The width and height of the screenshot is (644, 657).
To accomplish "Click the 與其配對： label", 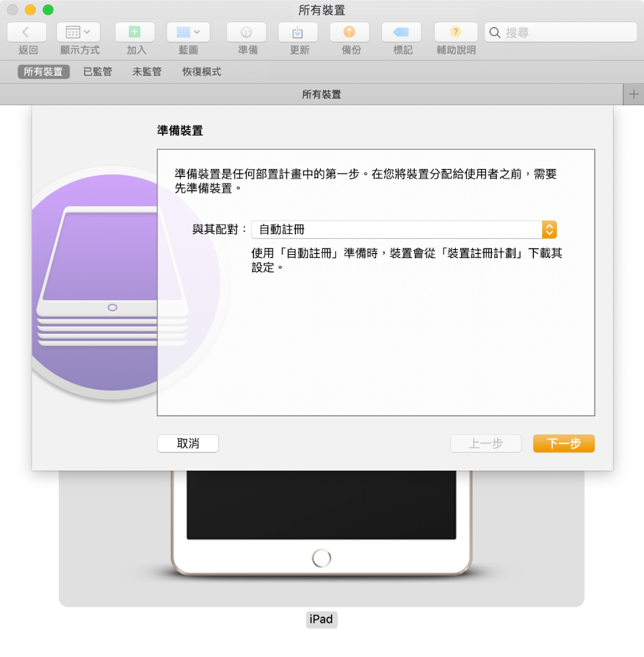I will tap(220, 229).
